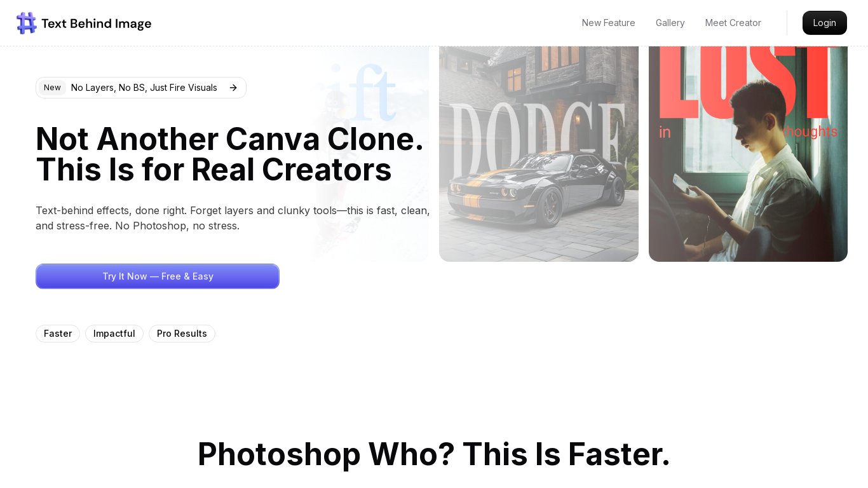This screenshot has width=868, height=488.
Task: Go to the Gallery page
Action: tap(670, 23)
